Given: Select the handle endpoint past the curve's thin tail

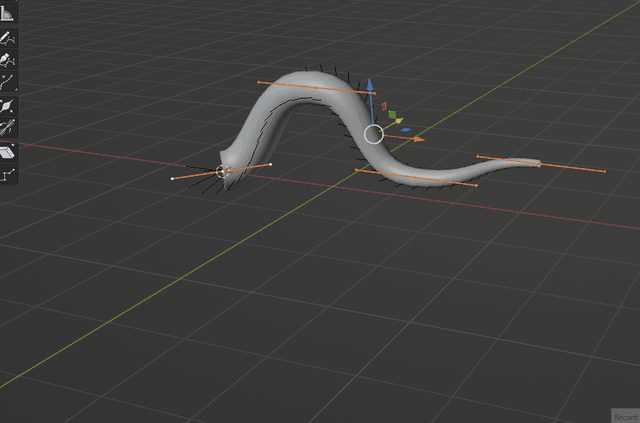Looking at the screenshot, I should (x=604, y=171).
